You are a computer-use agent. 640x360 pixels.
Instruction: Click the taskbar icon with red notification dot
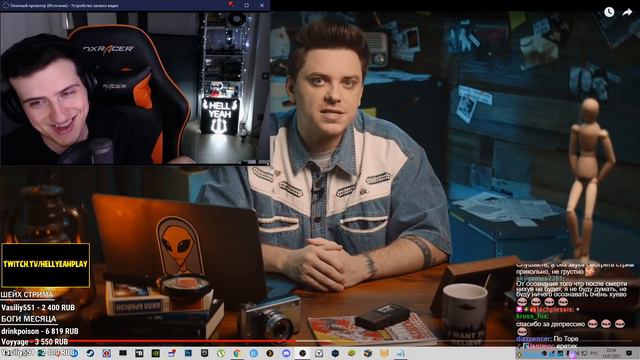click(172, 353)
